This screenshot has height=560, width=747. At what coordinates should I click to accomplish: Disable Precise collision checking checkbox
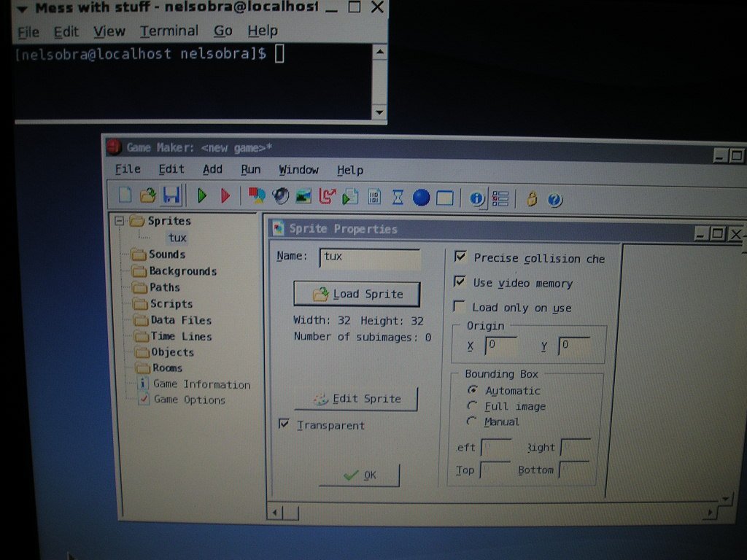point(460,257)
